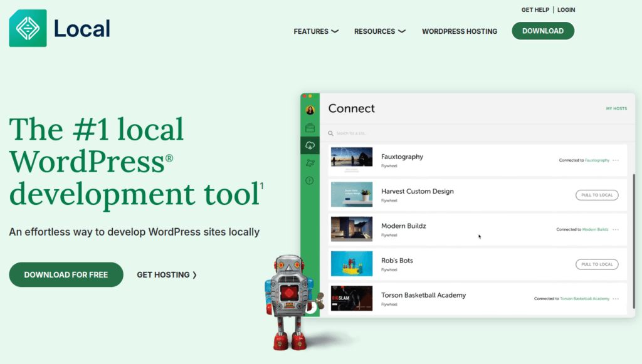
Task: Open the My Hosts link
Action: (x=616, y=109)
